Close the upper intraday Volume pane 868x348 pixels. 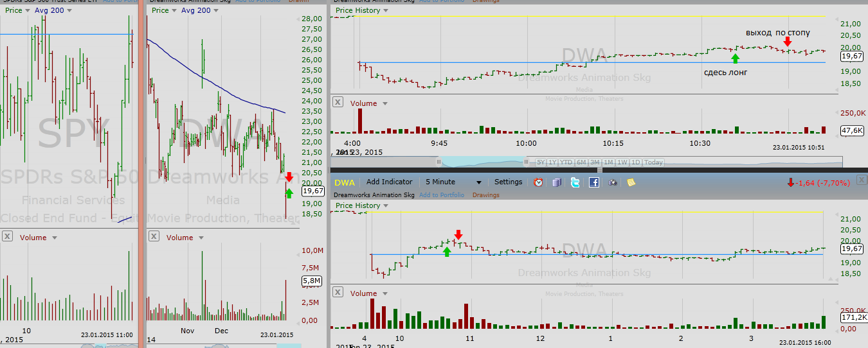[x=338, y=103]
